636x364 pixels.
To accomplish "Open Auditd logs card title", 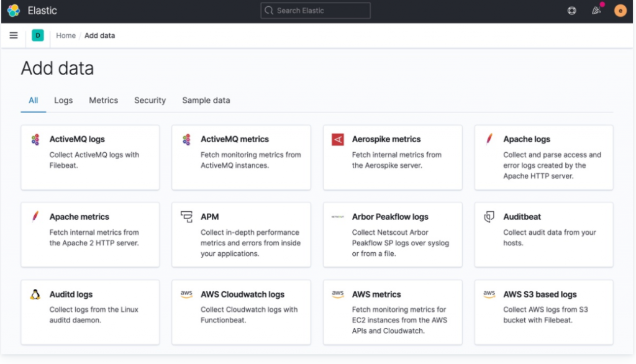I will [x=71, y=294].
